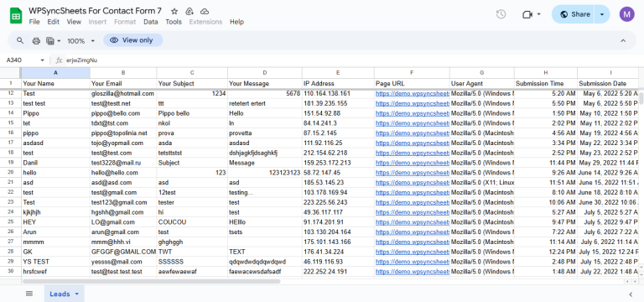
Task: Click the move to folder icon
Action: [190, 11]
